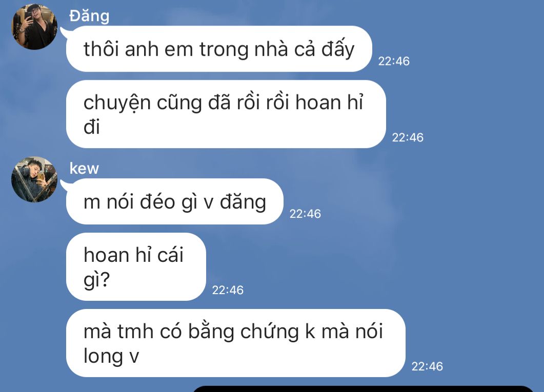This screenshot has width=544, height=392.
Task: Select message 'thôi anh em trong nhà cả đấy'
Action: pos(219,49)
